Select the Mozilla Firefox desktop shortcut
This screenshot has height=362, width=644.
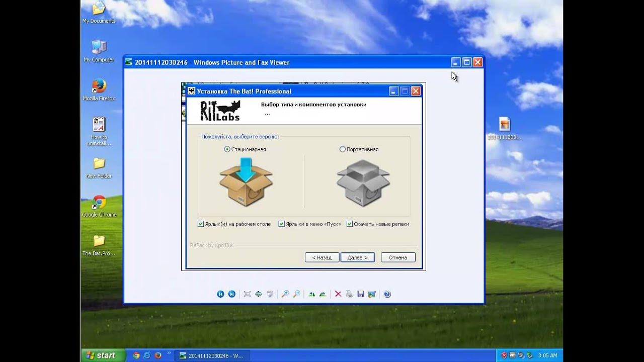coord(99,90)
